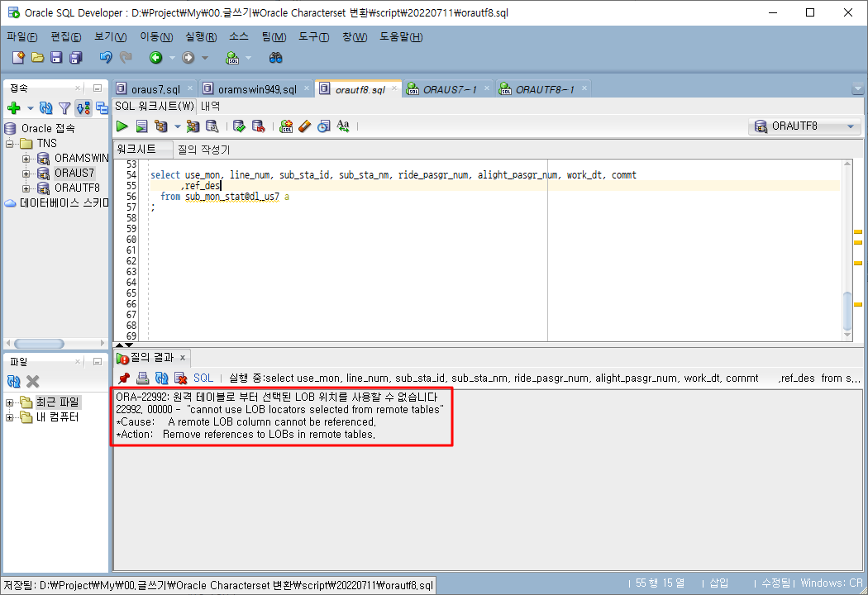Click delete row icon in result toolbar
The image size is (868, 595).
pos(180,378)
